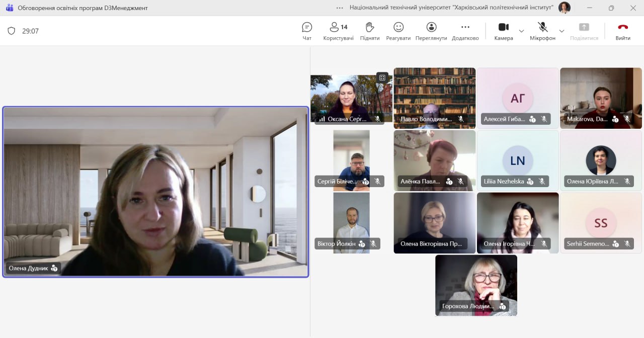Click people badge icon on Алексей's tile
The height and width of the screenshot is (338, 644).
[532, 119]
